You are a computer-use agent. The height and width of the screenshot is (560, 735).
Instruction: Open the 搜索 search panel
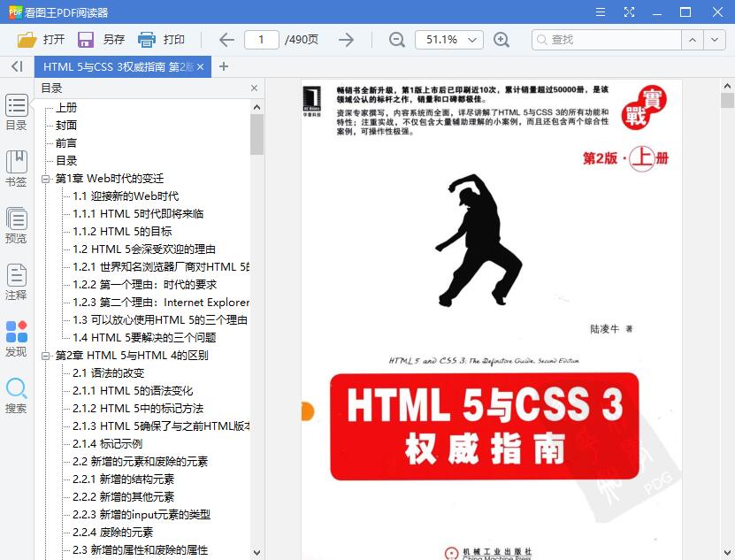pyautogui.click(x=17, y=395)
